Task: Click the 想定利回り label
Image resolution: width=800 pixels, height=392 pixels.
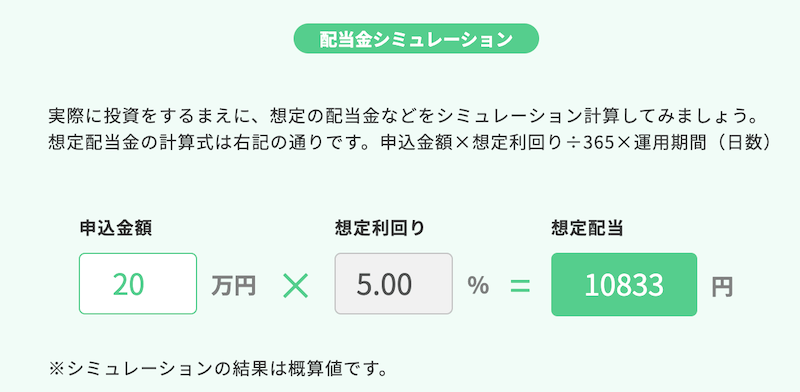Action: pos(380,228)
